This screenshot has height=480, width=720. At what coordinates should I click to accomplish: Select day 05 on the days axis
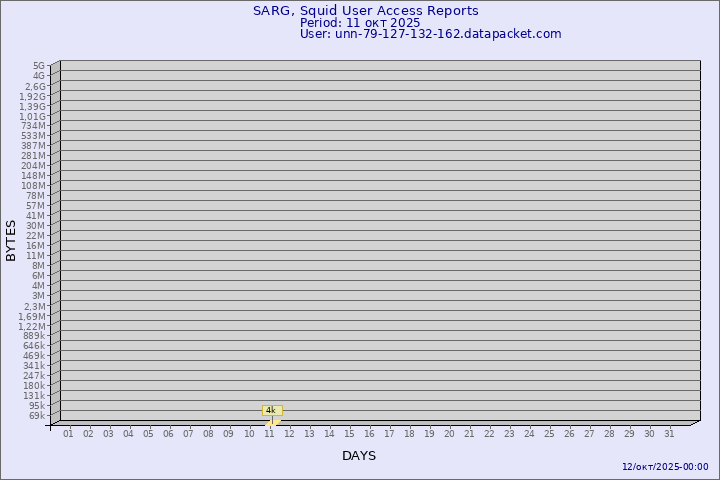coord(148,434)
